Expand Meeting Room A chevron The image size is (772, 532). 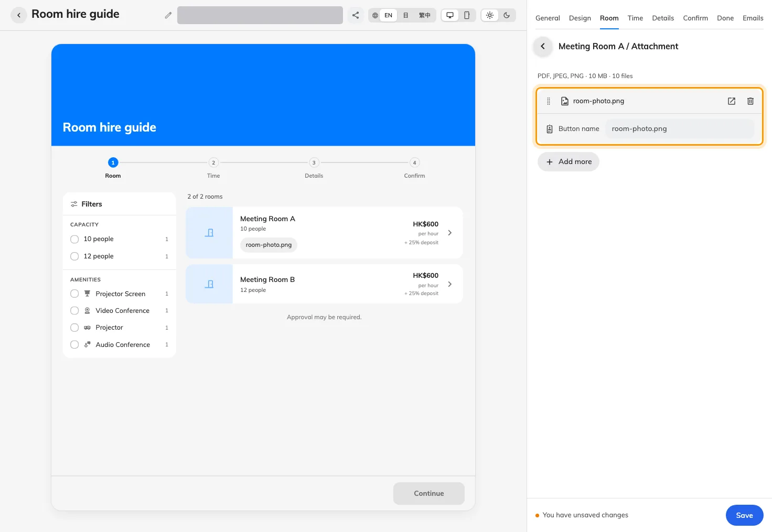tap(449, 233)
